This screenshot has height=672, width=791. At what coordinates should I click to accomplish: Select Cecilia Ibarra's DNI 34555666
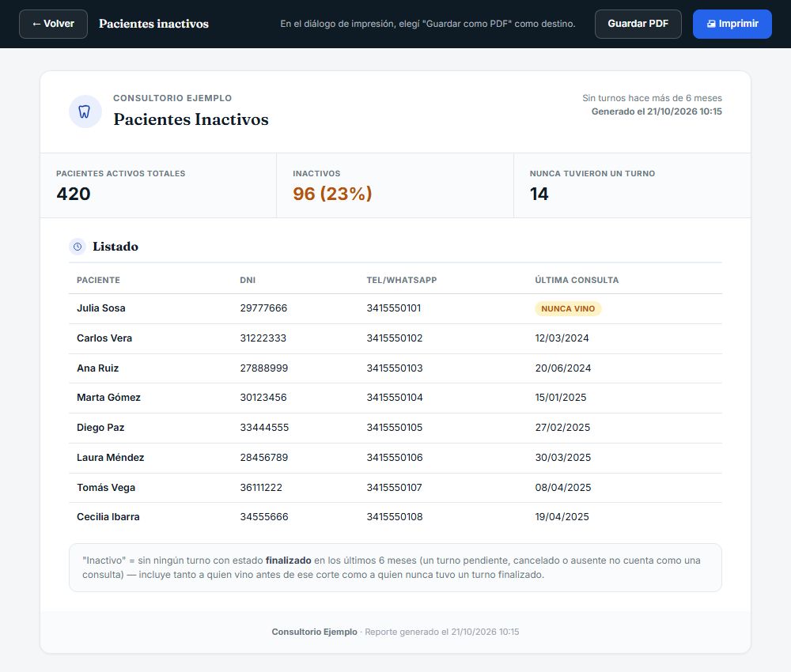pos(264,517)
